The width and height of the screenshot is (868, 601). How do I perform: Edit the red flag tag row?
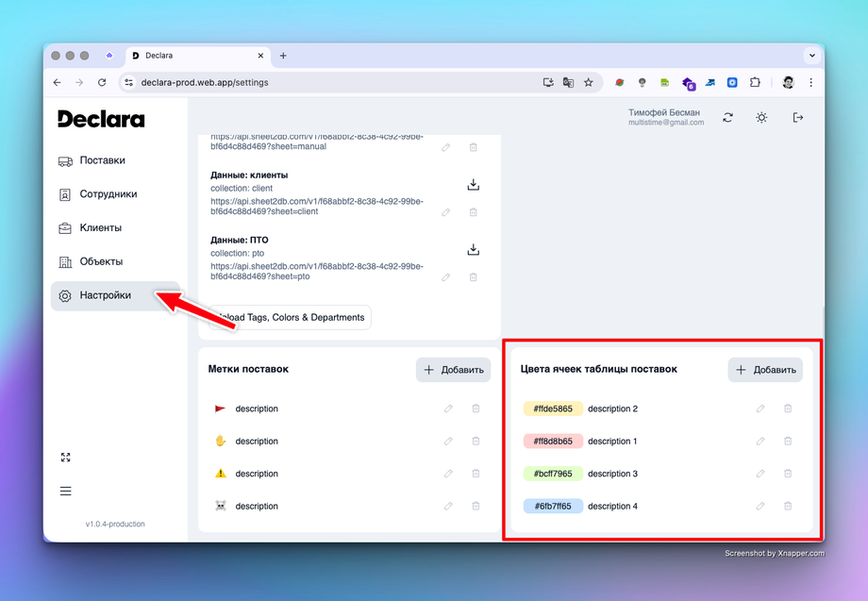pyautogui.click(x=448, y=409)
